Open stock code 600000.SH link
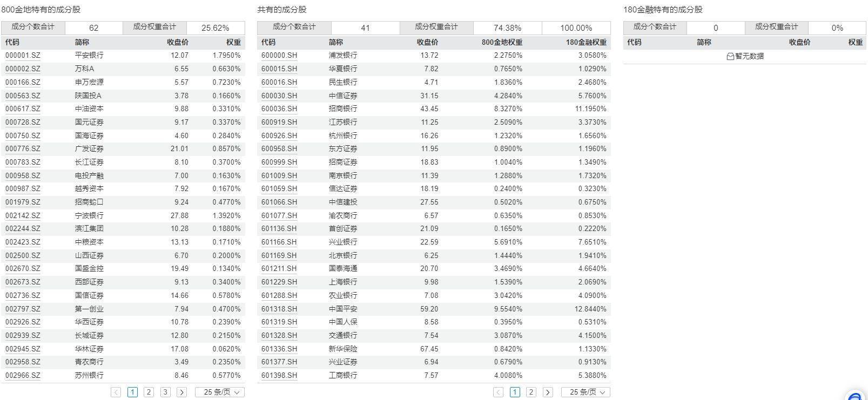 coord(279,55)
